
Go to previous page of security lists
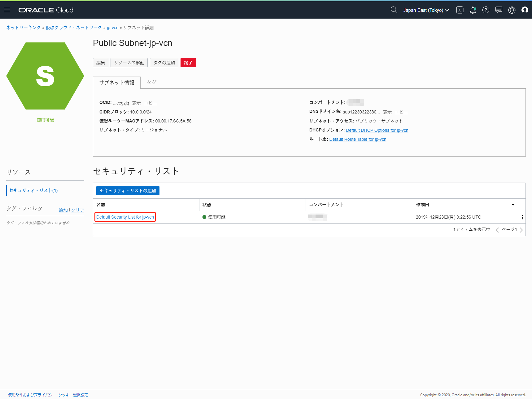tap(497, 230)
